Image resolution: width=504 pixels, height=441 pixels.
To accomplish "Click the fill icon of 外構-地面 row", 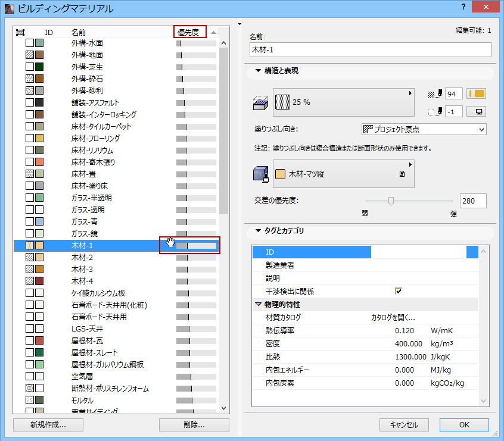I will (30, 55).
